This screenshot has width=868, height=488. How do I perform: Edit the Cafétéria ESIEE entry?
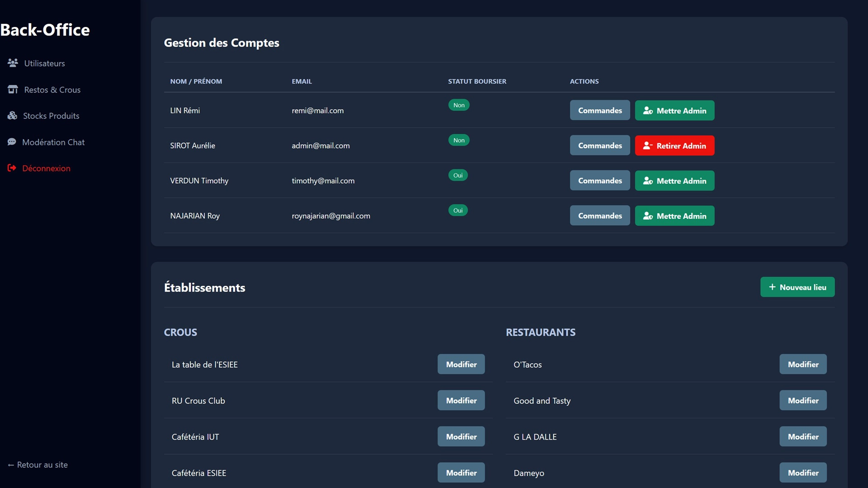pyautogui.click(x=461, y=473)
